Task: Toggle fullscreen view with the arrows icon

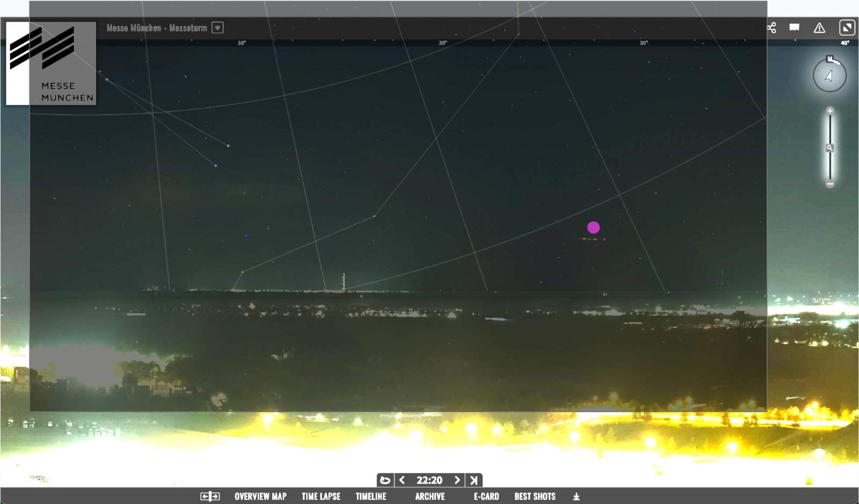Action: click(847, 28)
